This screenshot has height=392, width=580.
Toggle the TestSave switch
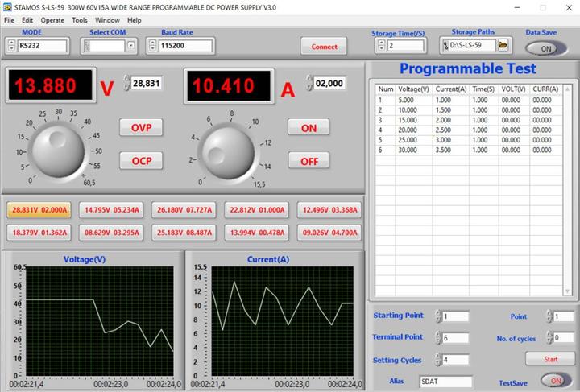pos(555,381)
